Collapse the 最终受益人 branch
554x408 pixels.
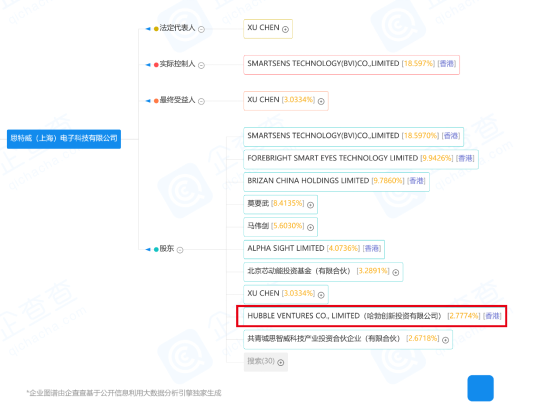coord(201,101)
